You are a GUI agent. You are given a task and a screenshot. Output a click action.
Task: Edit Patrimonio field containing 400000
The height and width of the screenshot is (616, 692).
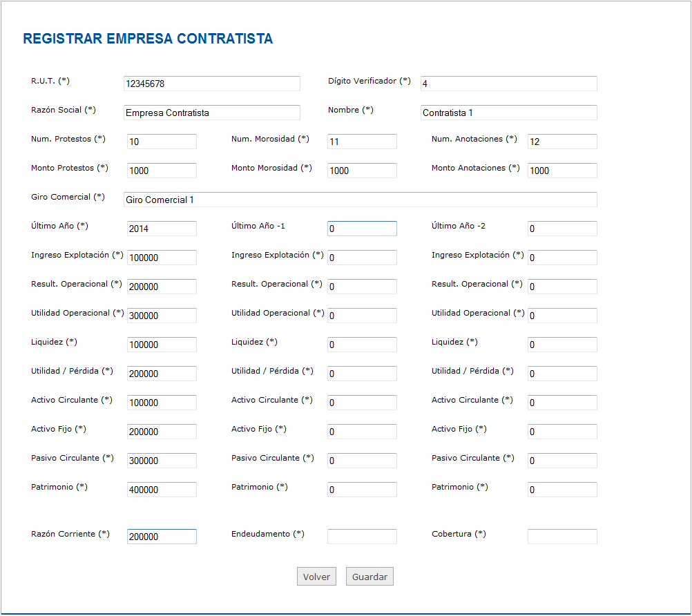[162, 490]
